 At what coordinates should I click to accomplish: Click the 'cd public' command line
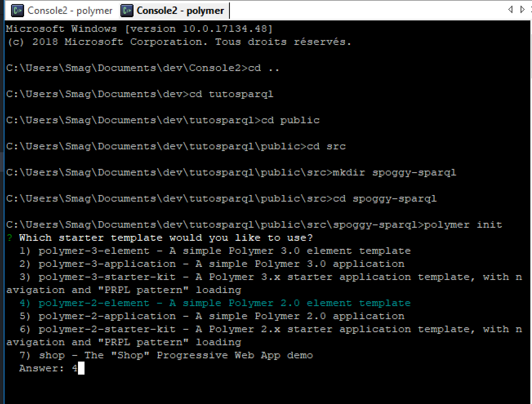click(163, 120)
